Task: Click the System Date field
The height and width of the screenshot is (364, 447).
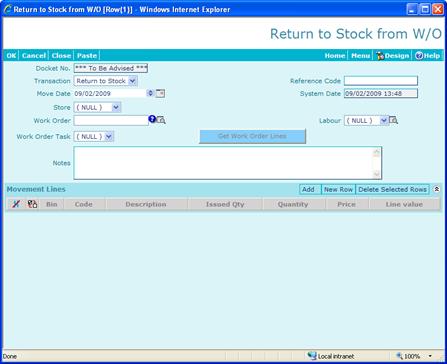Action: [x=381, y=94]
